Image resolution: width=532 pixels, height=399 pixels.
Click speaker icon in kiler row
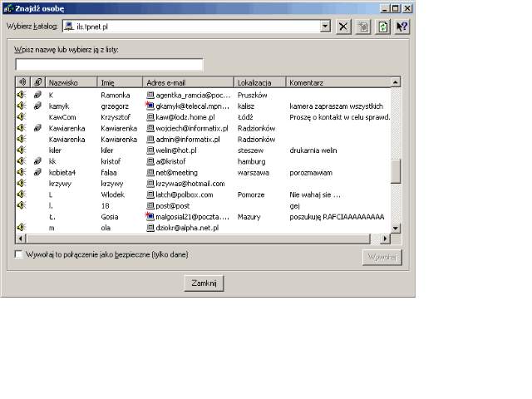pyautogui.click(x=22, y=150)
